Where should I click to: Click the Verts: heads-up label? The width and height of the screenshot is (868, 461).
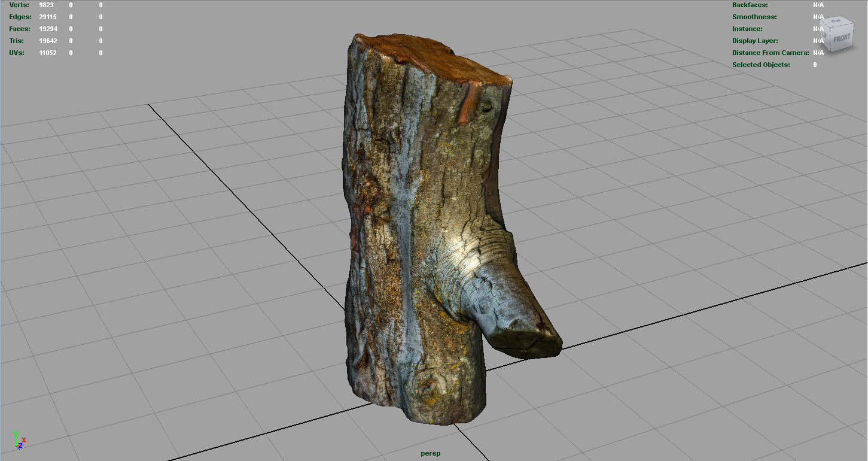pyautogui.click(x=19, y=5)
